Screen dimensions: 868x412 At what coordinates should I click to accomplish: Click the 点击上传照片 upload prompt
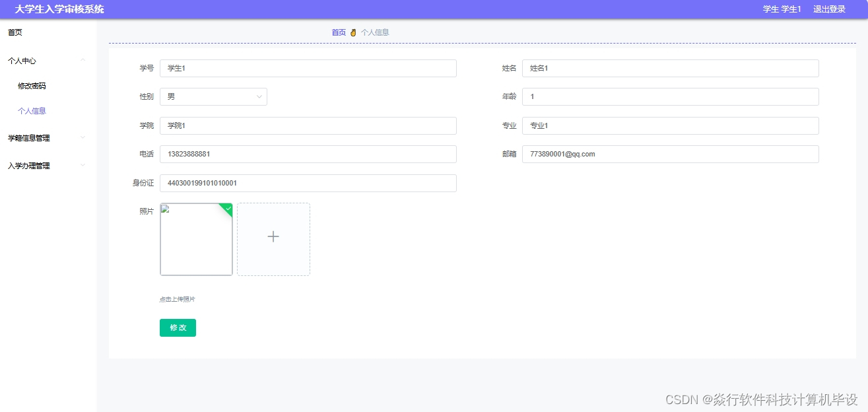(x=178, y=298)
